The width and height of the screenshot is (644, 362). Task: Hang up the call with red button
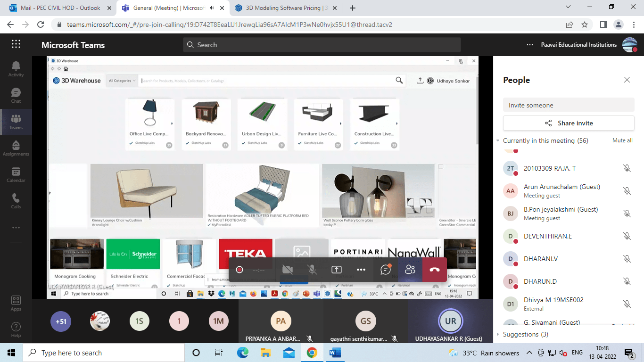tap(435, 270)
